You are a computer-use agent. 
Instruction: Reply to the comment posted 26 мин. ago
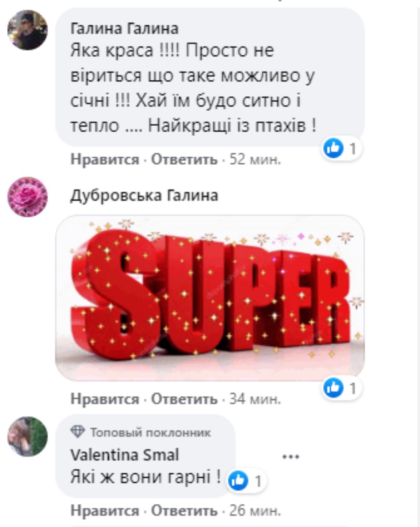pyautogui.click(x=184, y=511)
